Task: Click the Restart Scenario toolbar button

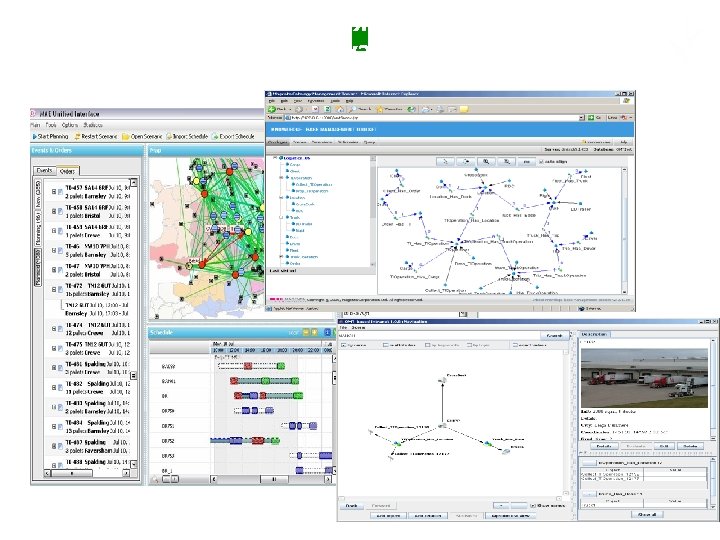Action: point(96,136)
